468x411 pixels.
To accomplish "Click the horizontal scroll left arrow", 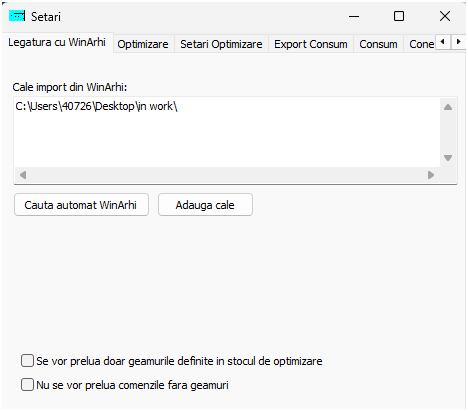I will pos(23,175).
